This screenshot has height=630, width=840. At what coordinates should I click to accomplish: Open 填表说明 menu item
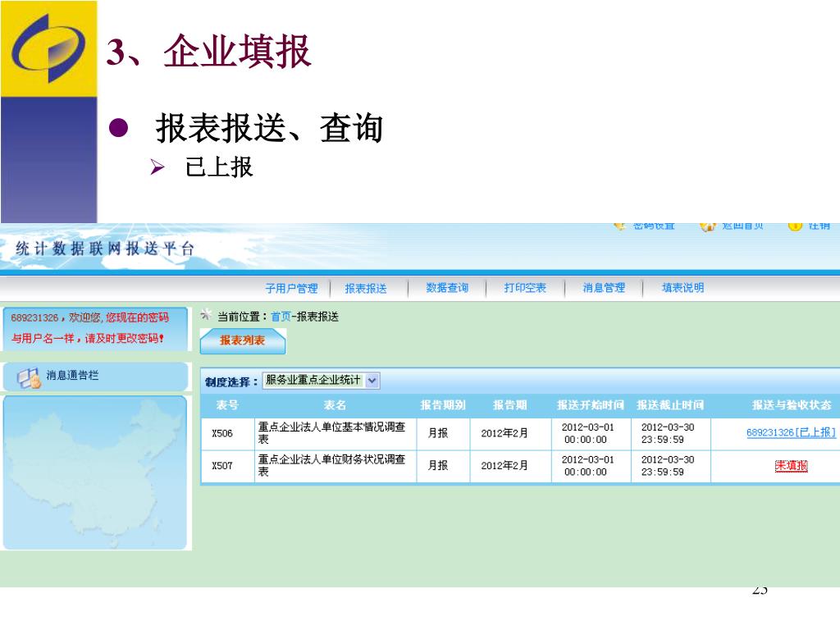click(683, 288)
